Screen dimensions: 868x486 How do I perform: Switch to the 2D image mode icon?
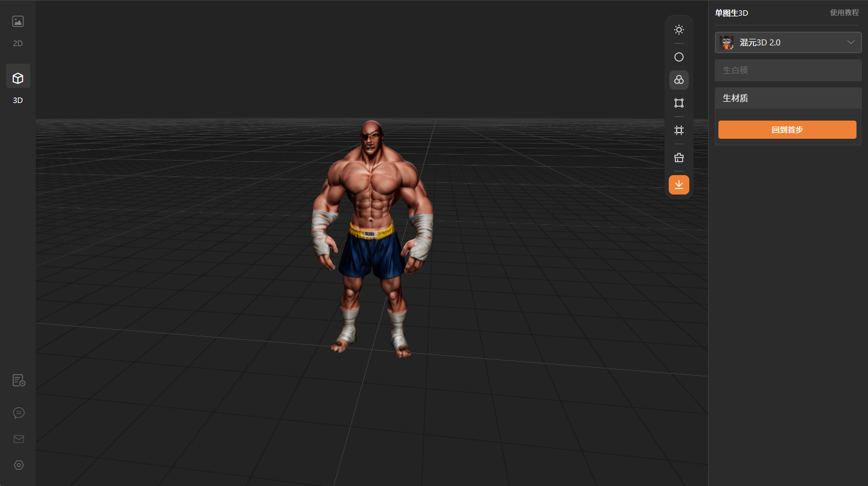18,21
